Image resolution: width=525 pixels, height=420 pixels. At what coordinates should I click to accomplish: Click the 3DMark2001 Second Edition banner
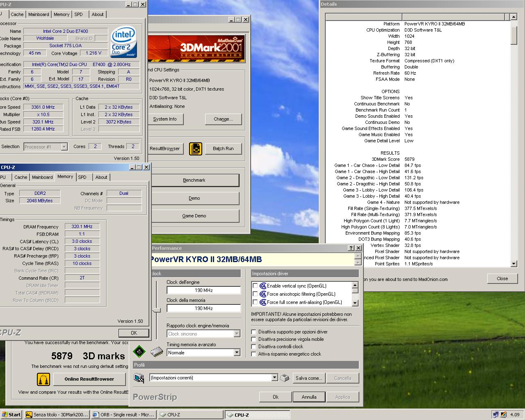197,48
